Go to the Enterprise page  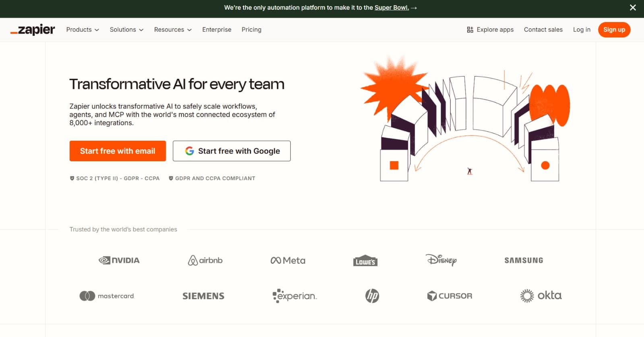click(x=217, y=30)
